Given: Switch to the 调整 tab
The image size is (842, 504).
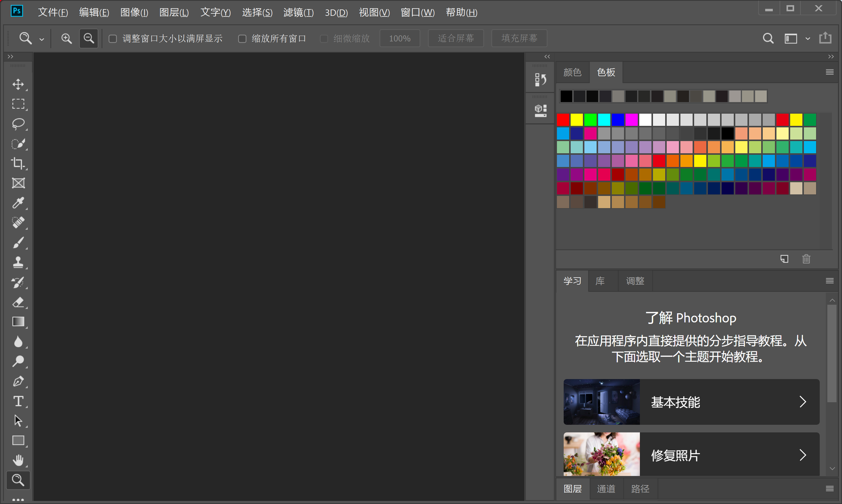Looking at the screenshot, I should [635, 281].
